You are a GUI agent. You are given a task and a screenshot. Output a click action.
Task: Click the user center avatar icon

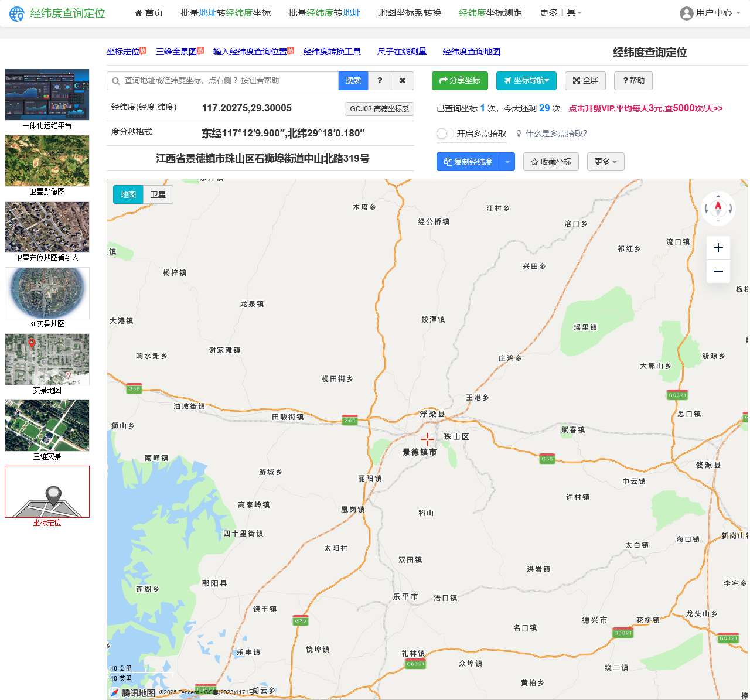tap(686, 13)
